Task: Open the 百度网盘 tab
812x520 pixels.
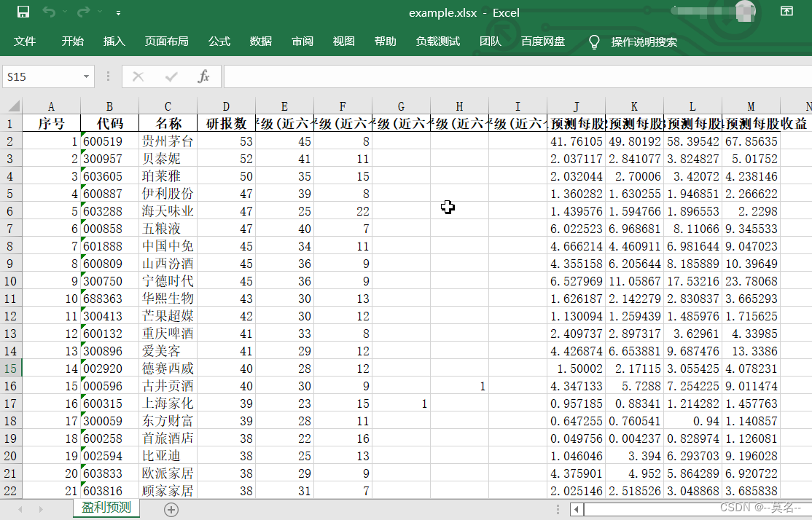Action: [543, 42]
